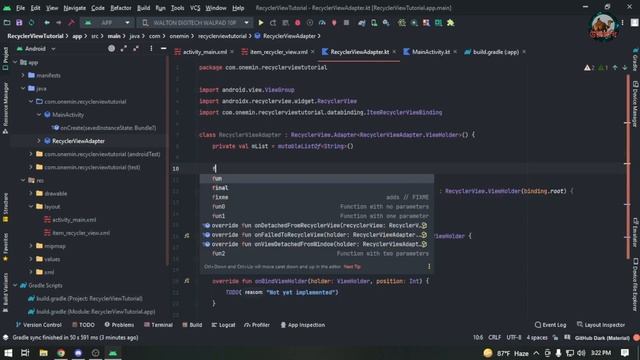Click the Back navigation arrow

click(x=47, y=23)
